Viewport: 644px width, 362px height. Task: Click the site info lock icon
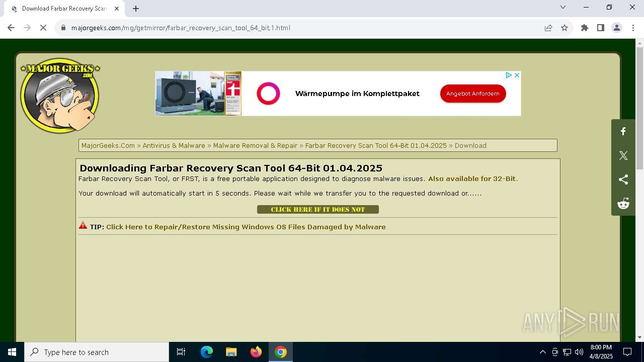pyautogui.click(x=63, y=28)
